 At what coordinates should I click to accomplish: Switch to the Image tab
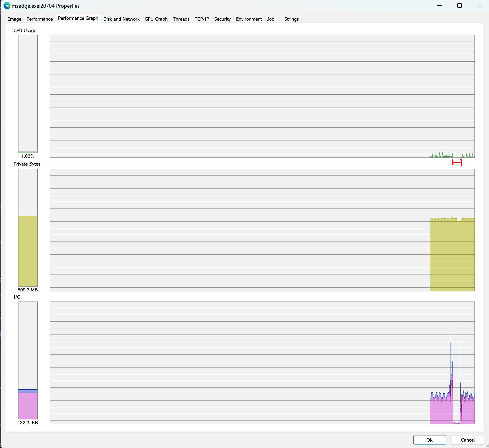click(x=15, y=19)
